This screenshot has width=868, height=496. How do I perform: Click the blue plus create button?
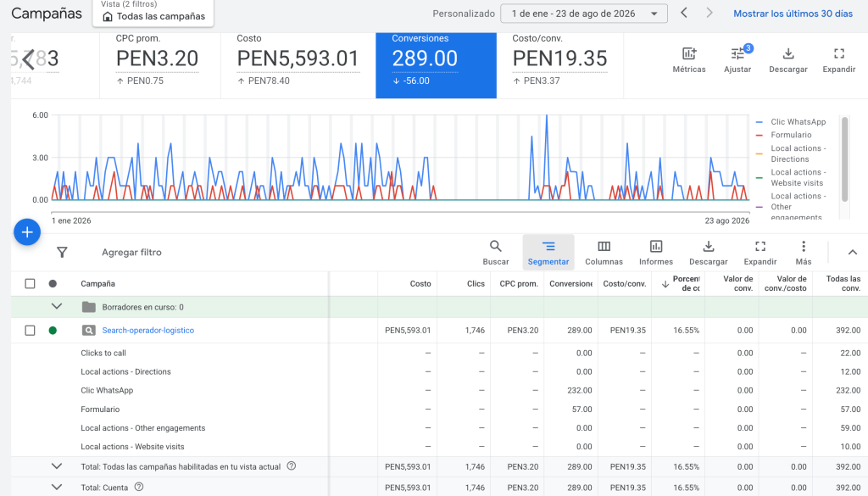pyautogui.click(x=27, y=232)
